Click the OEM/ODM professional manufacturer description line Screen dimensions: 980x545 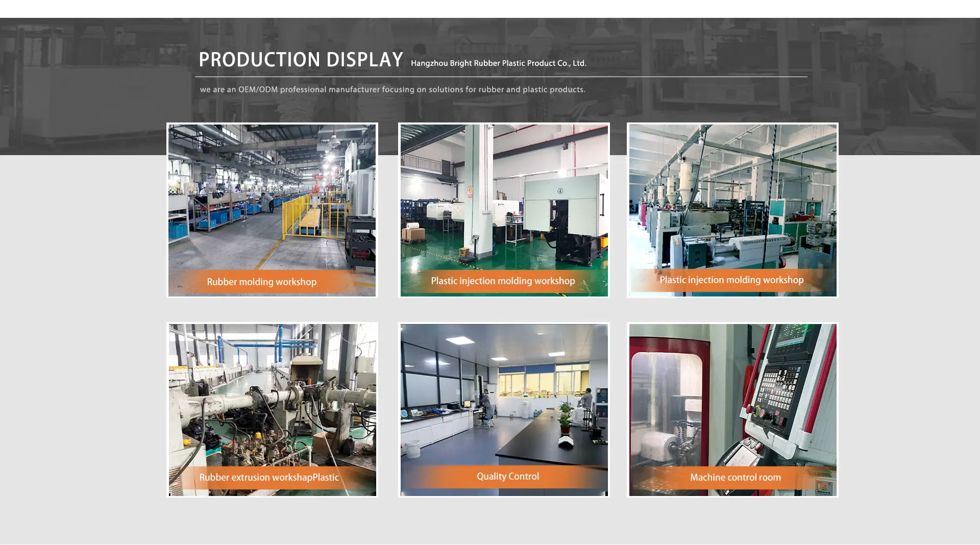click(x=393, y=90)
